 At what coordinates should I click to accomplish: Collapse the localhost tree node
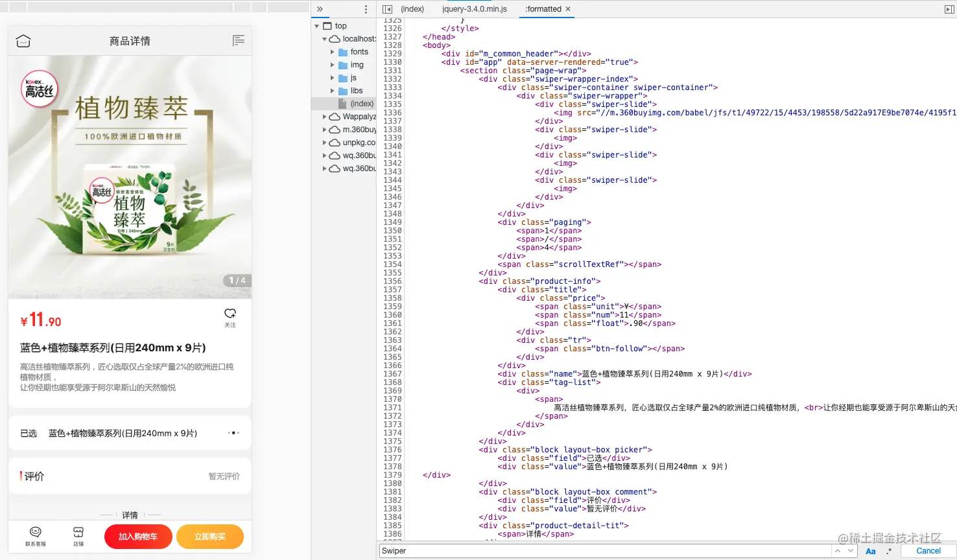click(325, 39)
